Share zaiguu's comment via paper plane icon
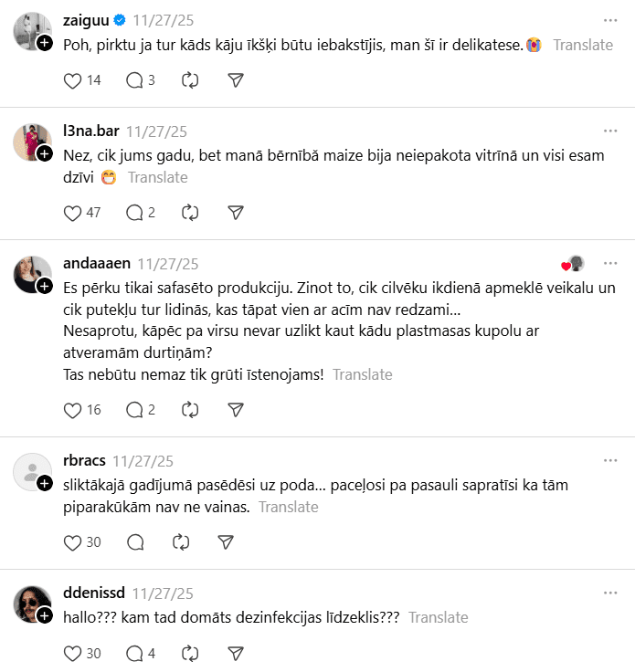 235,80
